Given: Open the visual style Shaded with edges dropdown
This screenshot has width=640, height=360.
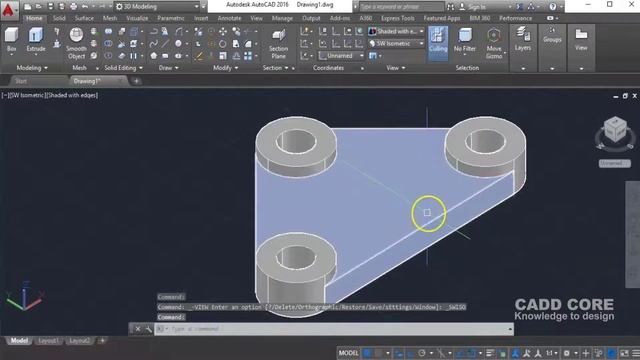Looking at the screenshot, I should (396, 31).
